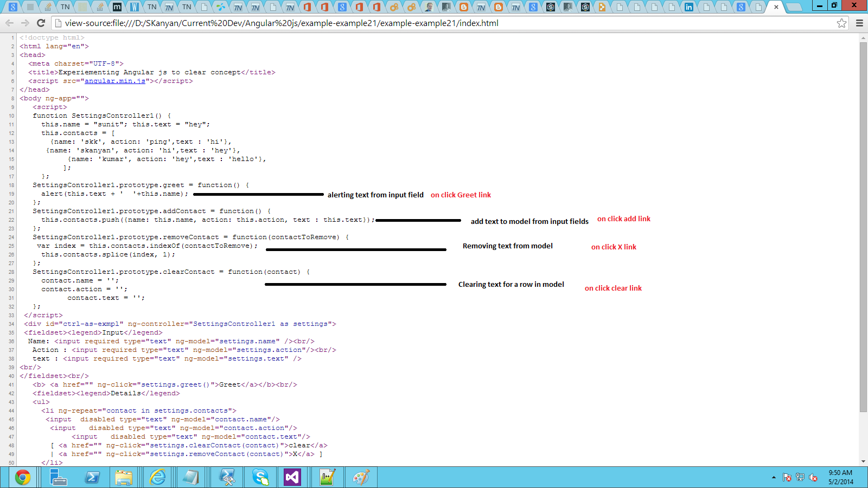Close the active view-source tab
Viewport: 868px width, 488px height.
[776, 7]
